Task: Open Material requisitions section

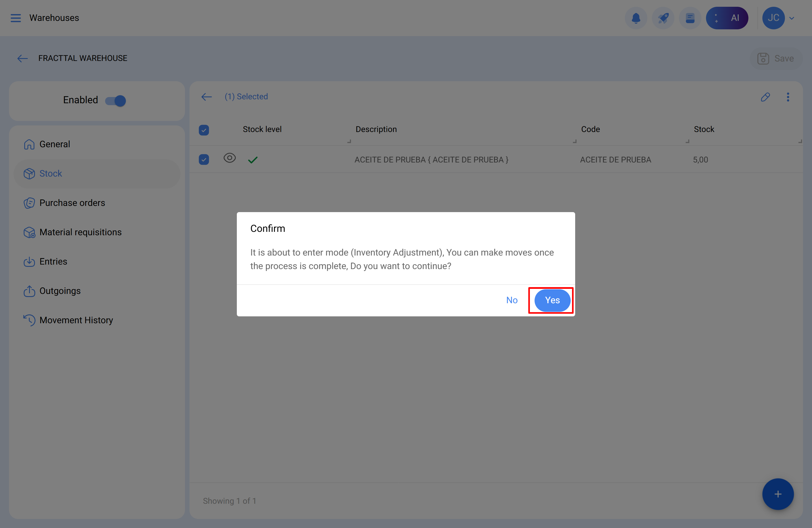Action: click(80, 232)
